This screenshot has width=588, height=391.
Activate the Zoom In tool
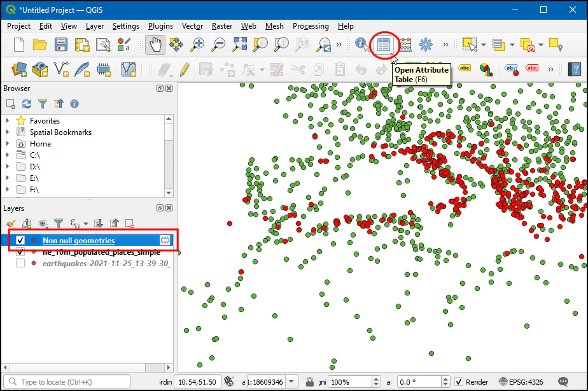point(197,46)
